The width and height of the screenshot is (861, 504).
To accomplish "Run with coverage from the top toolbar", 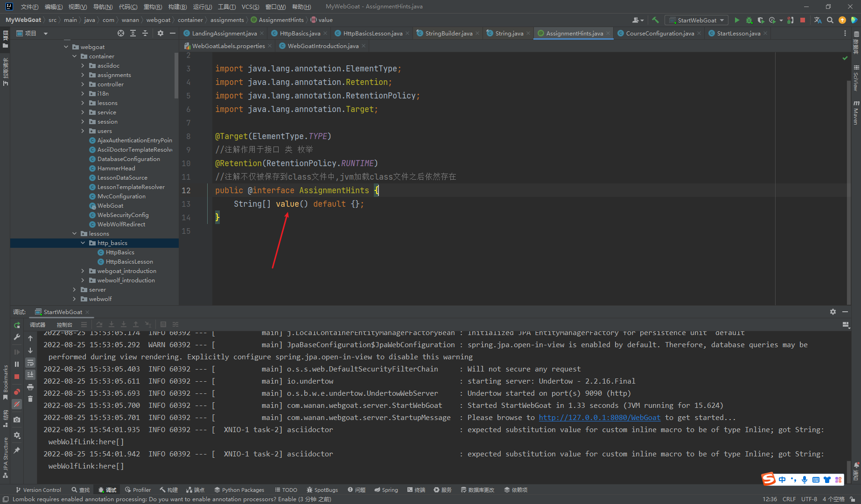I will coord(761,20).
